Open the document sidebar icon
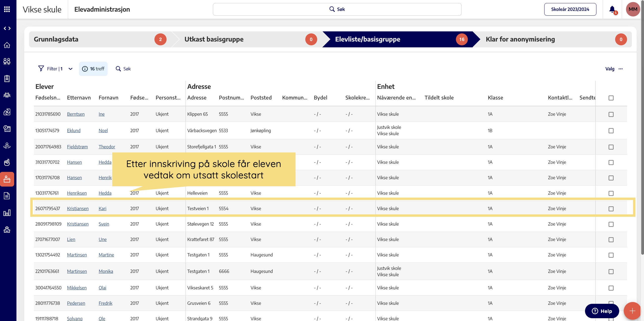Image resolution: width=644 pixels, height=321 pixels. [7, 196]
